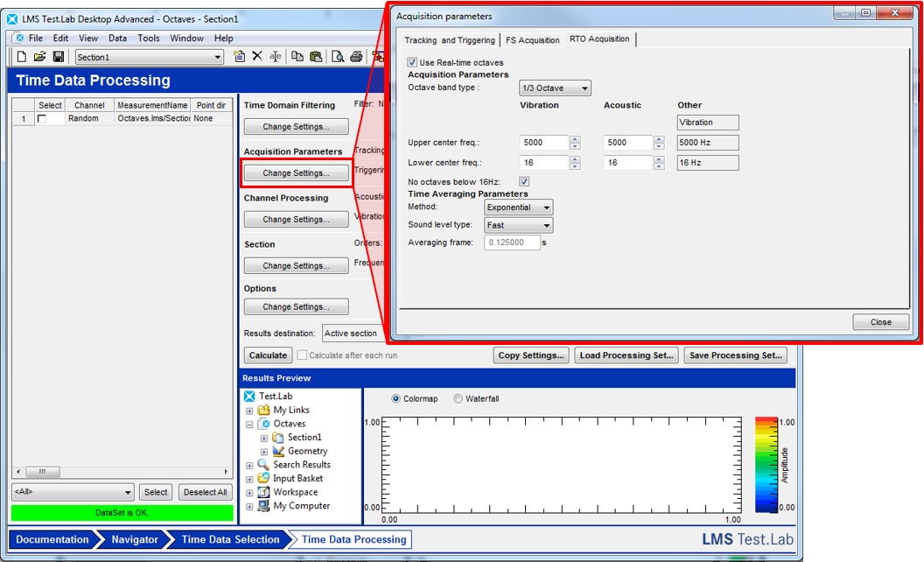Collapse the Octaves tree node

[x=249, y=424]
